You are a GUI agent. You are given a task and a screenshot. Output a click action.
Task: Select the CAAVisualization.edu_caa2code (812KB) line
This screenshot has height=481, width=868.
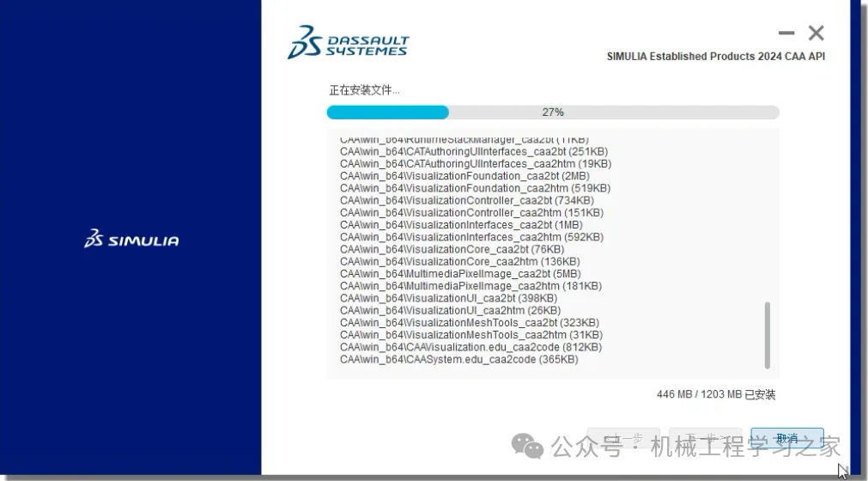(x=470, y=347)
